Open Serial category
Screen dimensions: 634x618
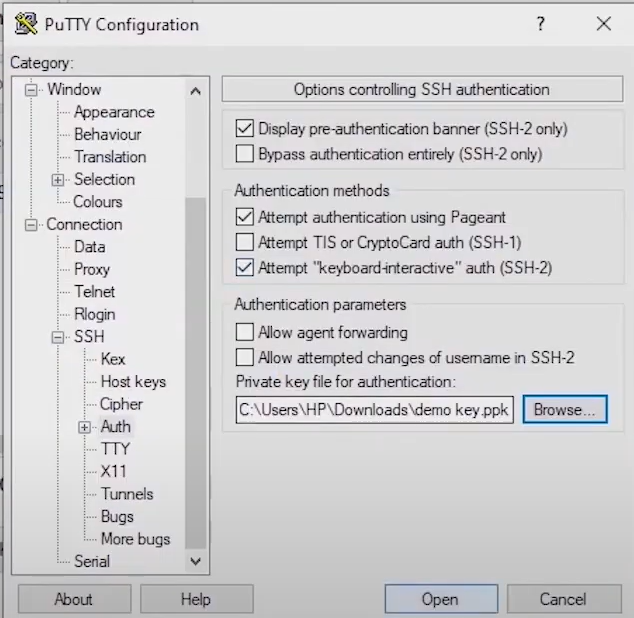coord(92,561)
